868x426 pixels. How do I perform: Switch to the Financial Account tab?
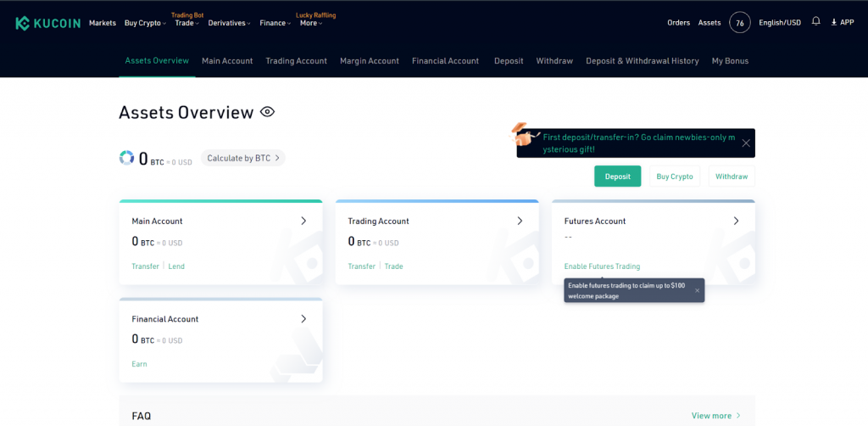pyautogui.click(x=445, y=61)
